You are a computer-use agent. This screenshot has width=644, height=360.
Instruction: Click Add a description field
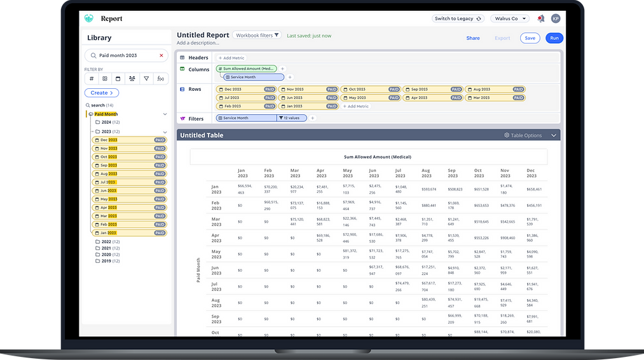tap(198, 43)
